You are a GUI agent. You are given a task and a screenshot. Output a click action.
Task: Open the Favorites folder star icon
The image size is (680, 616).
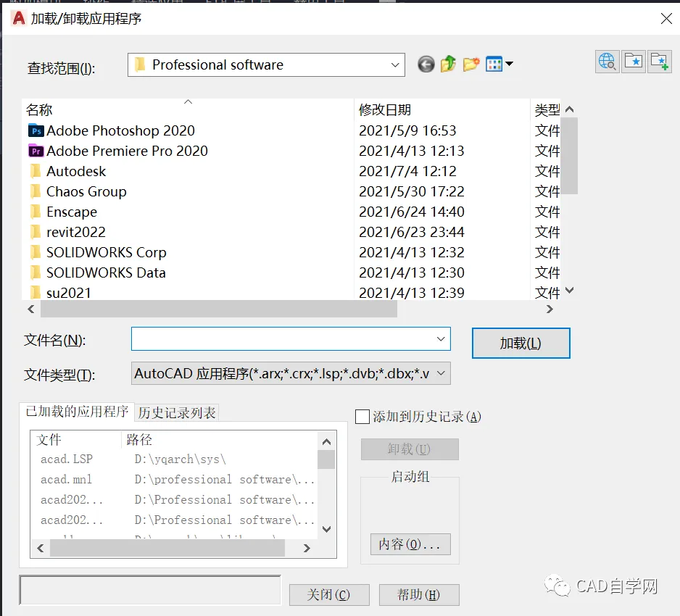tap(634, 62)
